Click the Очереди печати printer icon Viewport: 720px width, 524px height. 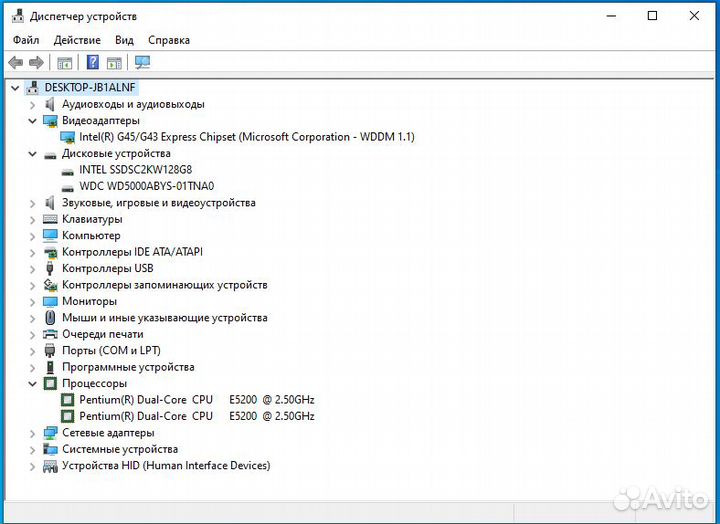50,334
